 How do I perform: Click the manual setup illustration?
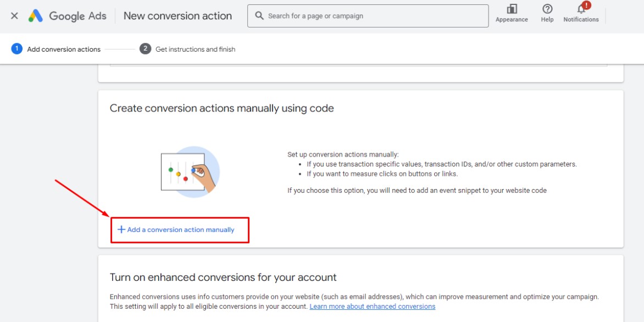tap(190, 171)
